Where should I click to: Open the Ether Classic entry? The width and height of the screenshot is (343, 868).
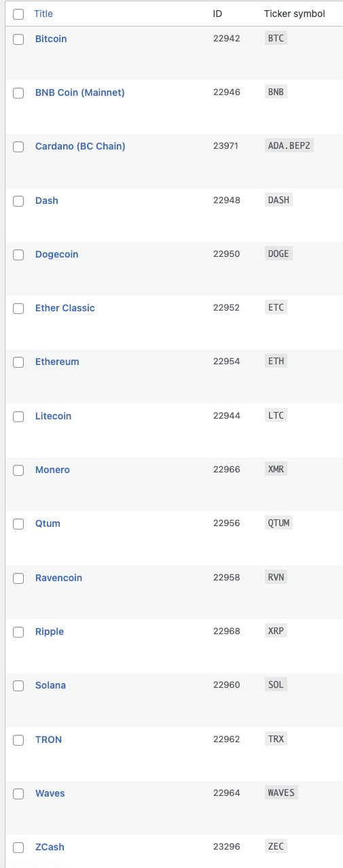tap(65, 308)
